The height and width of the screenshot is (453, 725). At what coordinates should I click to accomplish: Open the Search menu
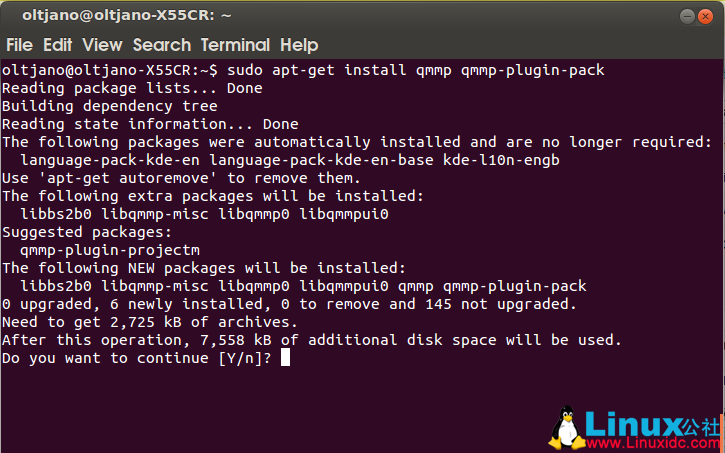click(161, 45)
